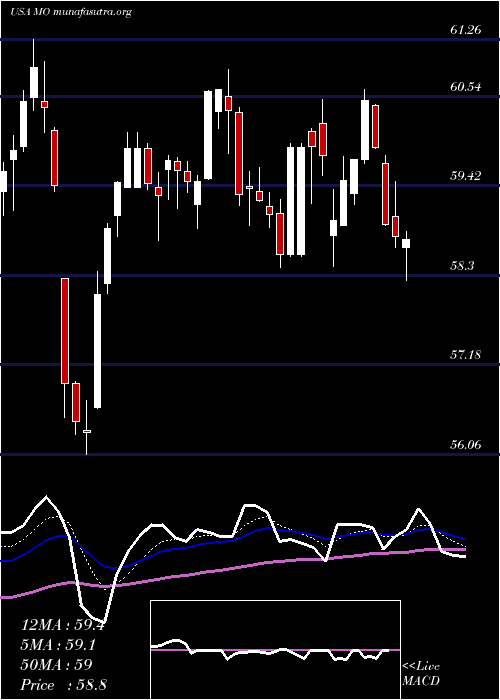Click the USA MO munafasutra.org title text
Image resolution: width=500 pixels, height=700 pixels.
click(x=71, y=12)
